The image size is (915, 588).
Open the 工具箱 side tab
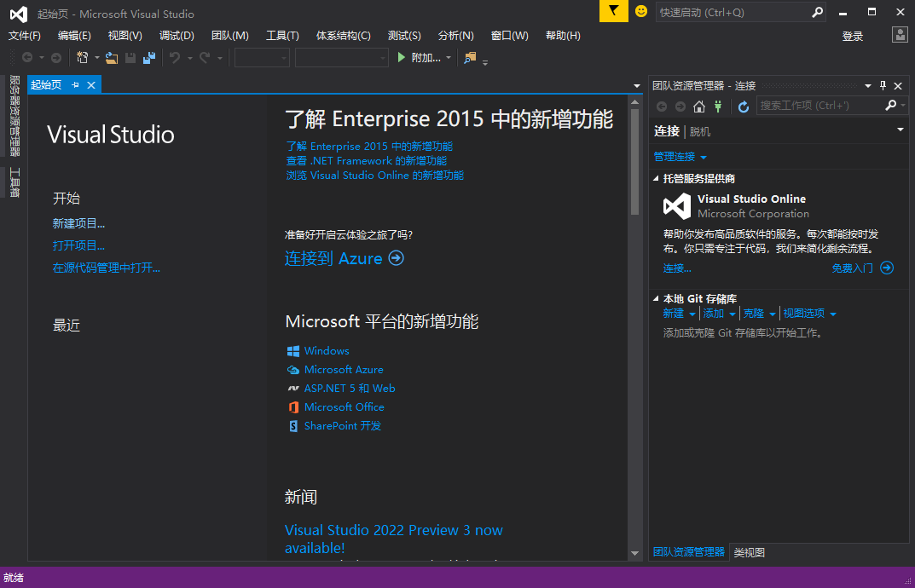14,182
